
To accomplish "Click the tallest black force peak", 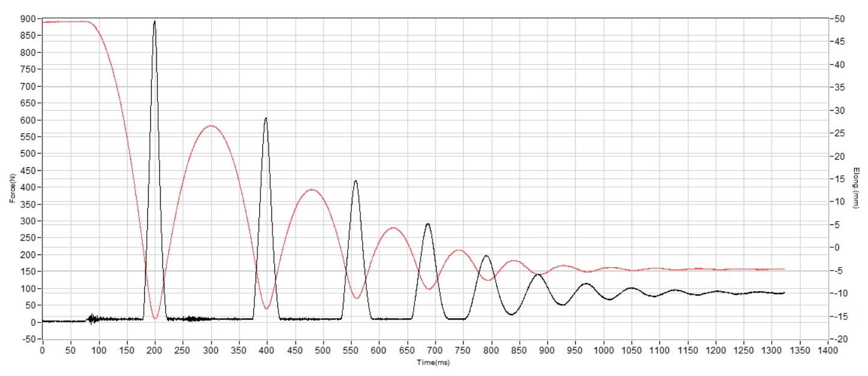I will [155, 22].
